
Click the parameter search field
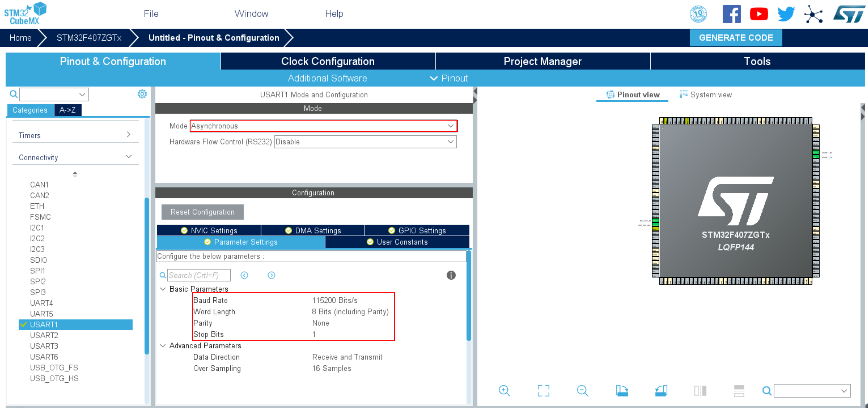[199, 275]
